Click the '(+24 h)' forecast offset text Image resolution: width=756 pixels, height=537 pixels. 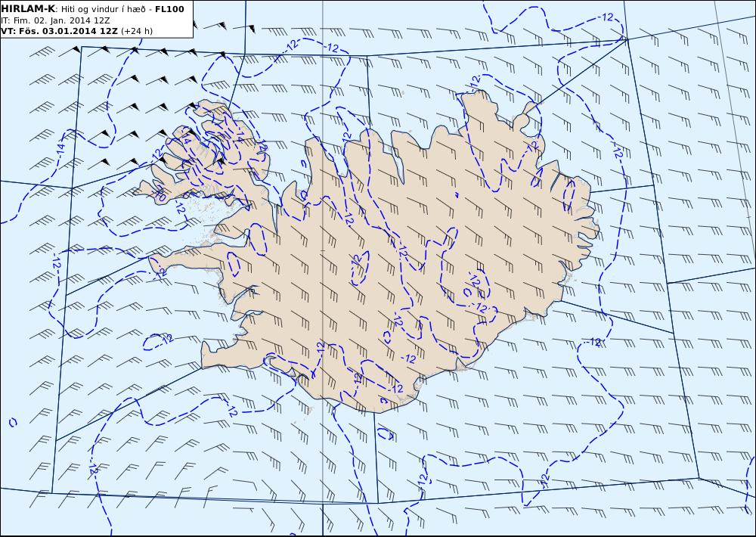[136, 31]
